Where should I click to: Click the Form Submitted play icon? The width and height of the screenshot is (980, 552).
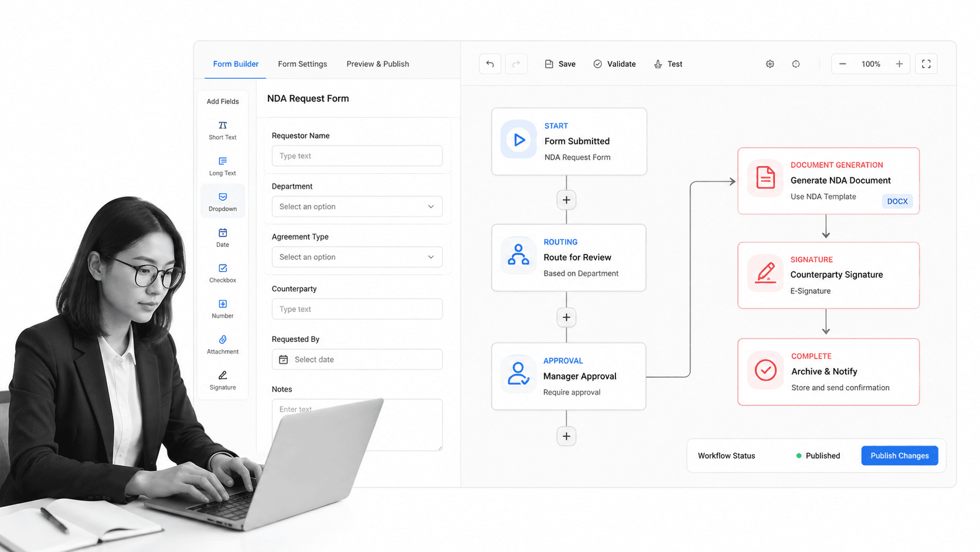click(x=519, y=140)
